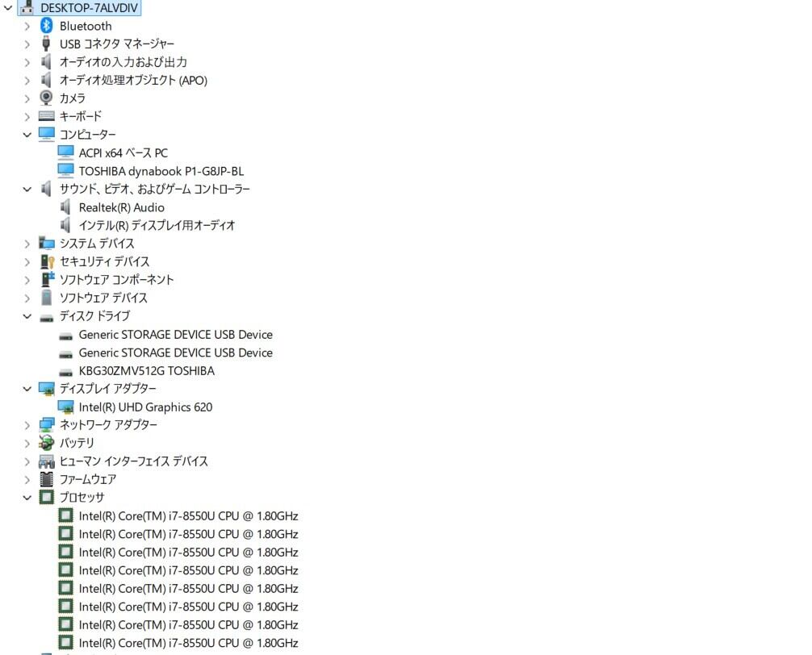Select Realtek(R) Audio device
The image size is (812, 655).
pyautogui.click(x=122, y=207)
